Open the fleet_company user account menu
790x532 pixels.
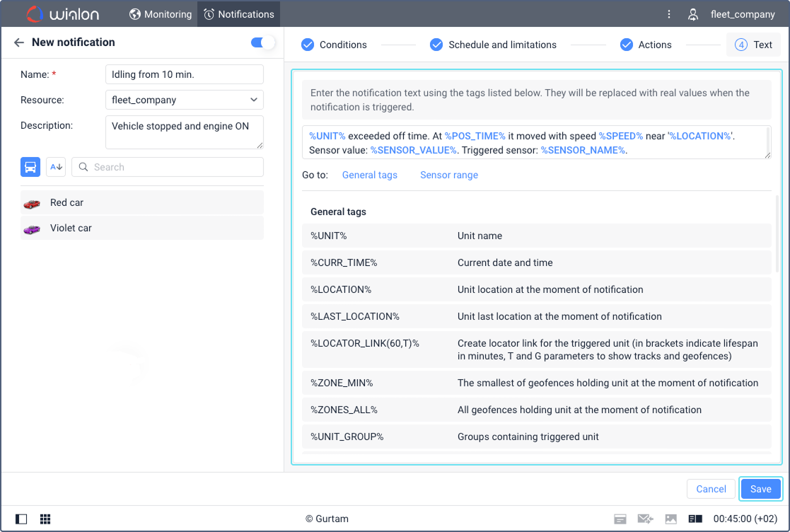731,14
